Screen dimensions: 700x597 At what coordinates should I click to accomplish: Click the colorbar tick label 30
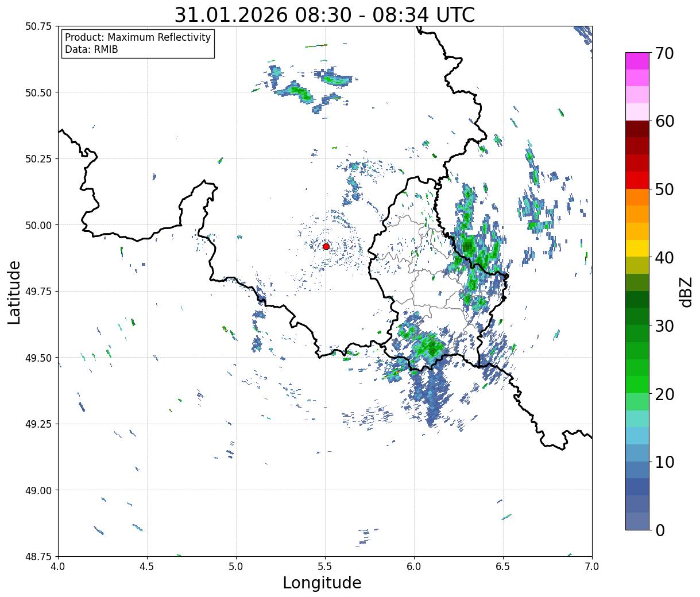664,326
